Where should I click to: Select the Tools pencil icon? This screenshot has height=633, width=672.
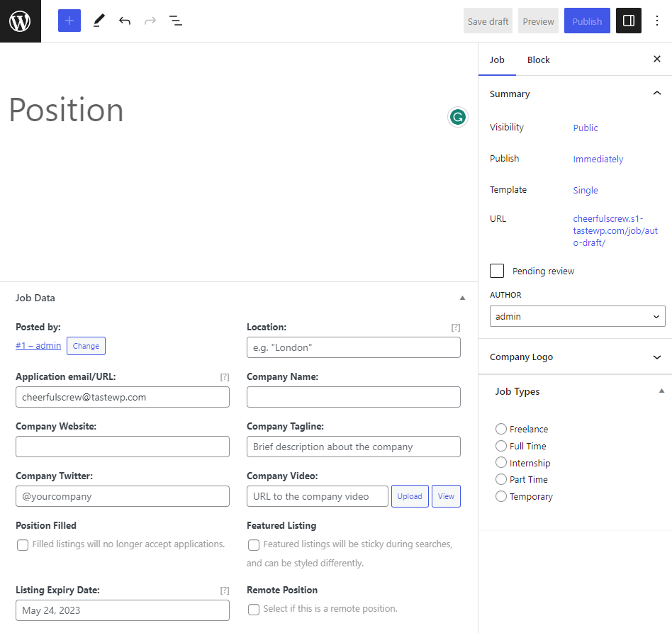[99, 21]
